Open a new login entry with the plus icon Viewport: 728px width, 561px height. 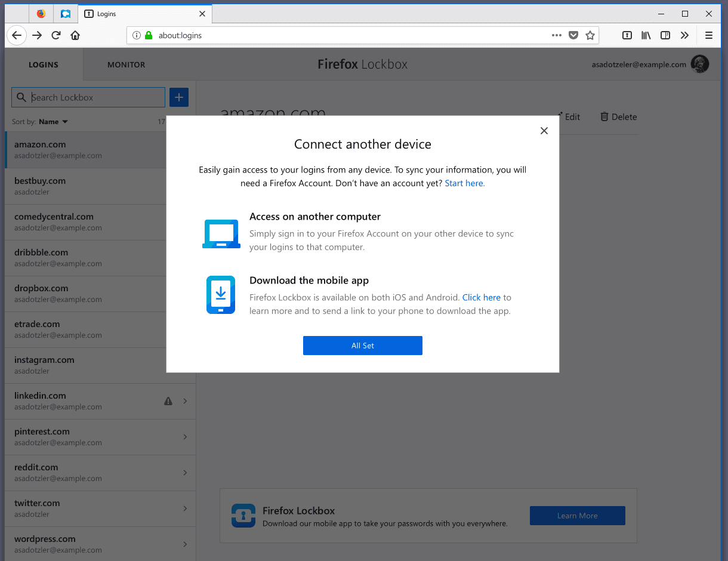tap(178, 97)
